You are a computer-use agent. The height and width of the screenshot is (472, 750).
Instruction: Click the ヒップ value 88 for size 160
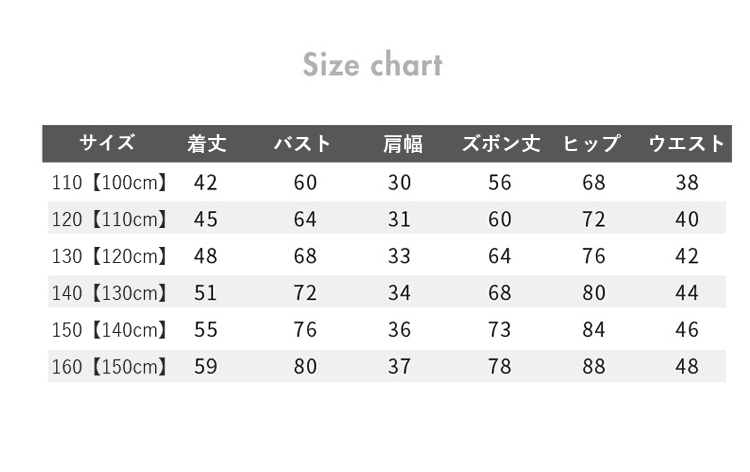[594, 367]
